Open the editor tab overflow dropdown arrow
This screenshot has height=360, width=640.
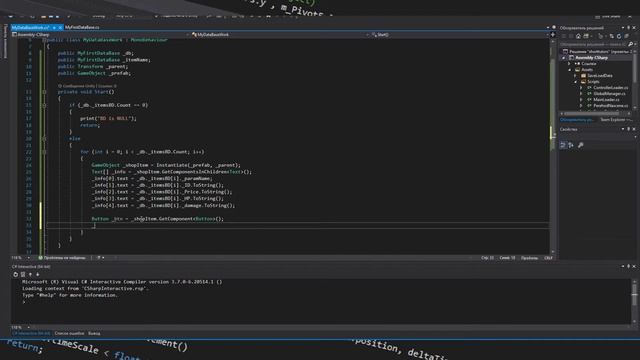pos(548,27)
